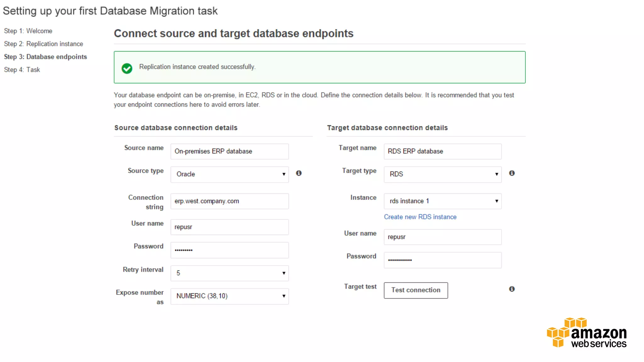The height and width of the screenshot is (362, 644).
Task: Click the green success checkmark icon
Action: tap(127, 68)
